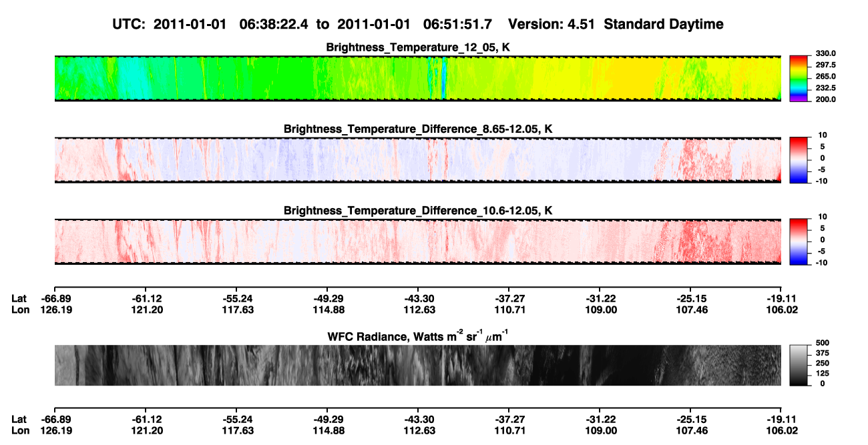This screenshot has height=445, width=868.
Task: Click latitude -55.24 on axis above WFC panel
Action: [x=236, y=298]
